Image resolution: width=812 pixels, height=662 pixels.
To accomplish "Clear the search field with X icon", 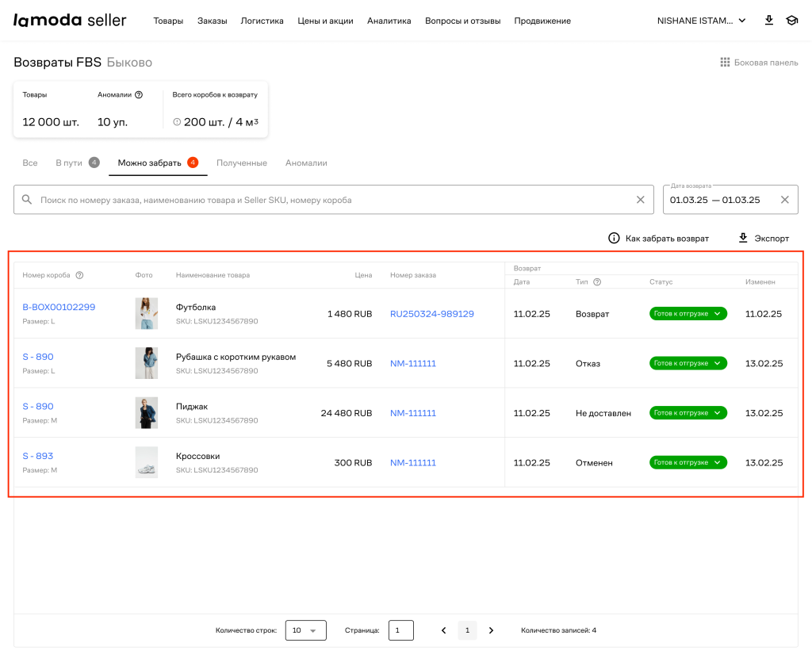I will point(641,200).
